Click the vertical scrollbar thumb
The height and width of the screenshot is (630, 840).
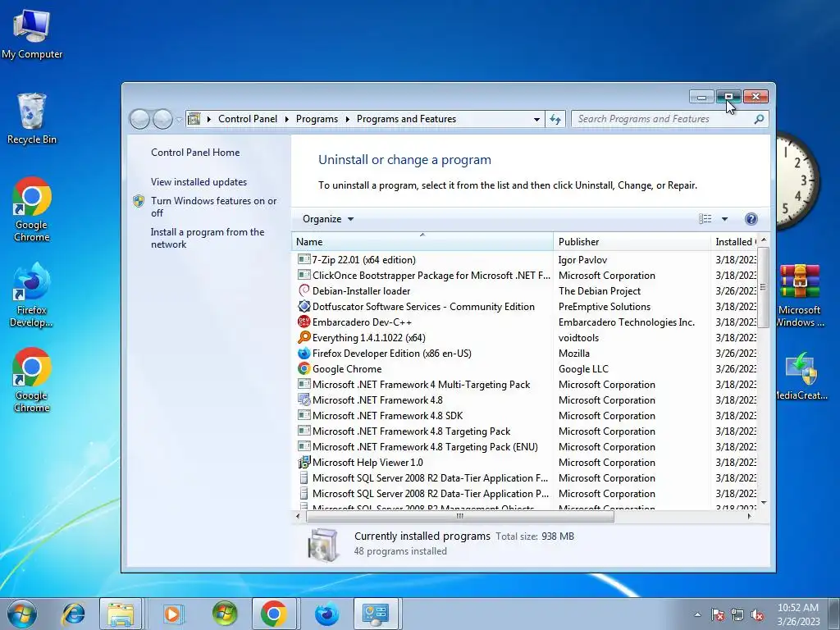coord(764,287)
